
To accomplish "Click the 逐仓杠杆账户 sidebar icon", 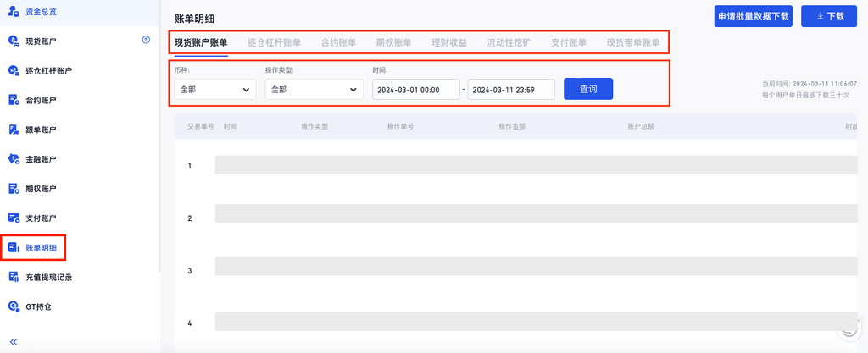I will tap(14, 70).
